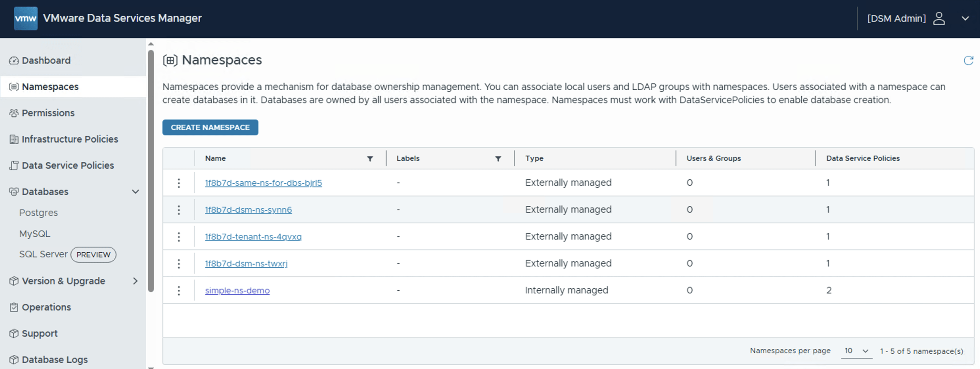Select MySQL under Databases
The width and height of the screenshot is (980, 369).
(34, 234)
